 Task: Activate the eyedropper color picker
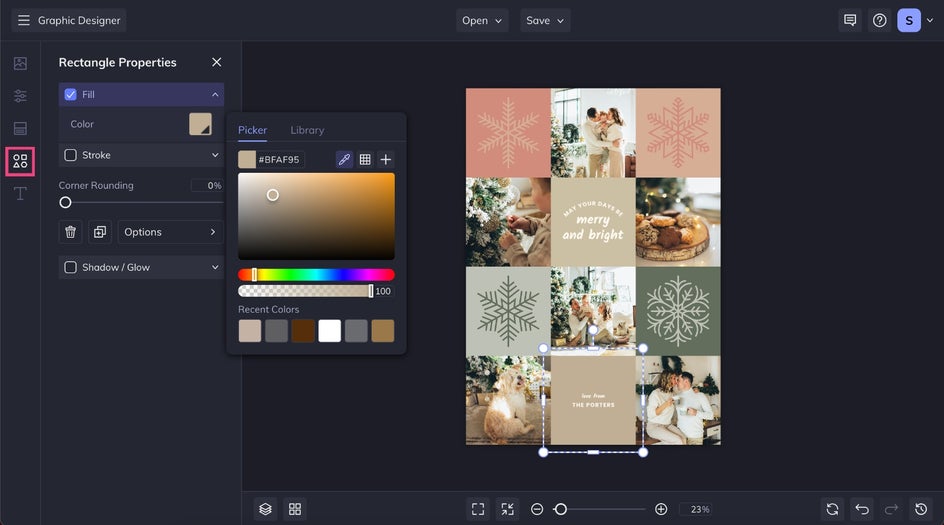pyautogui.click(x=344, y=160)
